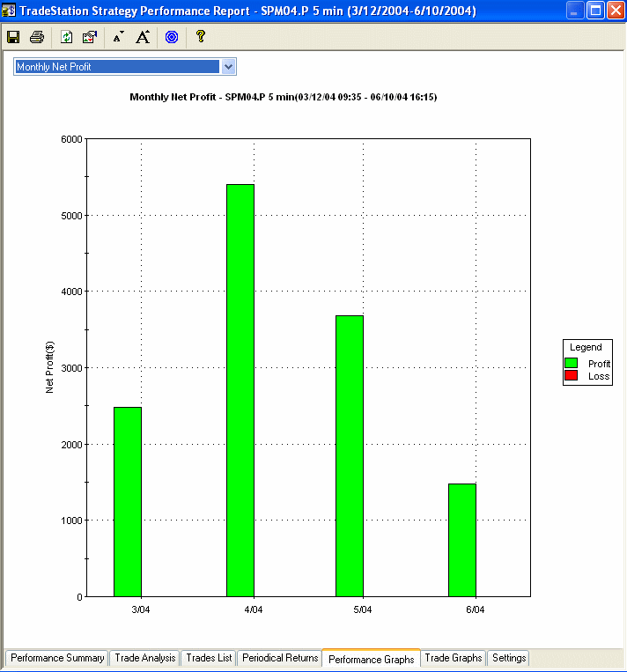
Task: Refresh the report with green arrows icon
Action: click(x=66, y=37)
